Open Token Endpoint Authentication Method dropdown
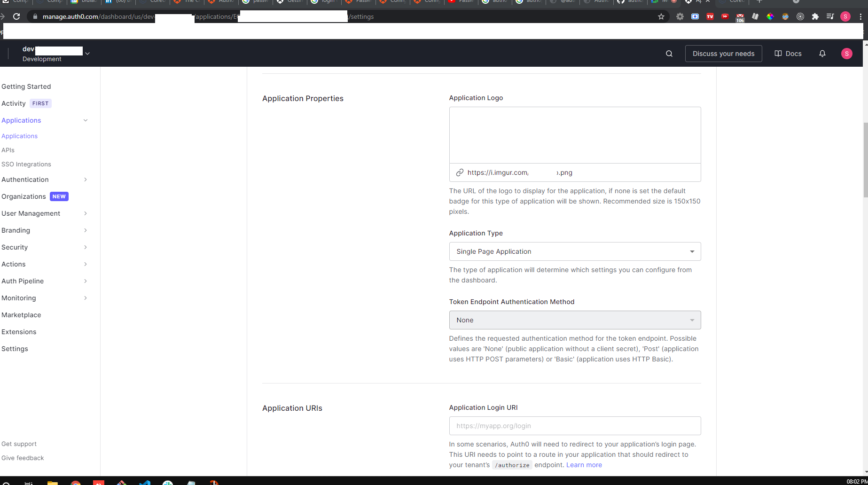 click(575, 320)
